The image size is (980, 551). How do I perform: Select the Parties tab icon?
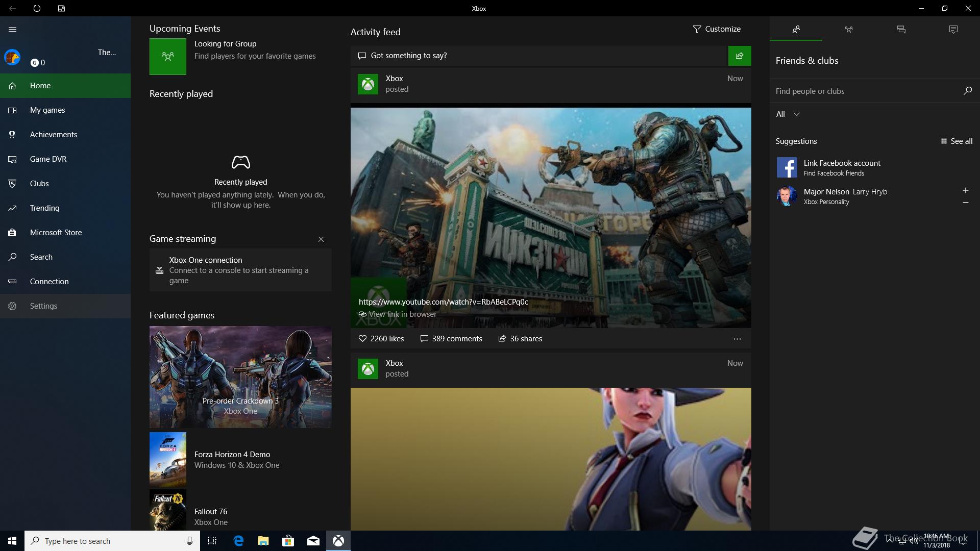[x=848, y=29]
